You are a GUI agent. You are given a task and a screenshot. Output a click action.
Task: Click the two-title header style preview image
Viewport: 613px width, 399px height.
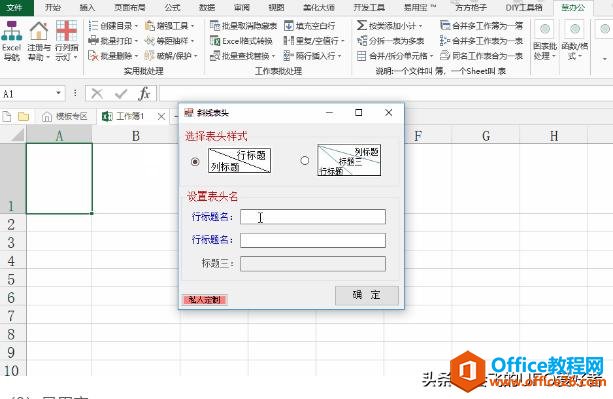(239, 161)
